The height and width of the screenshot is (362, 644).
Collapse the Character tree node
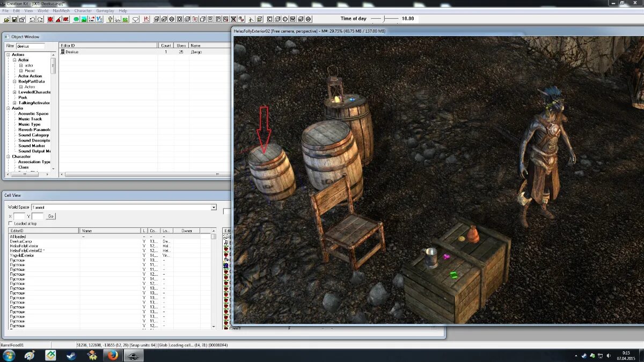coord(8,157)
